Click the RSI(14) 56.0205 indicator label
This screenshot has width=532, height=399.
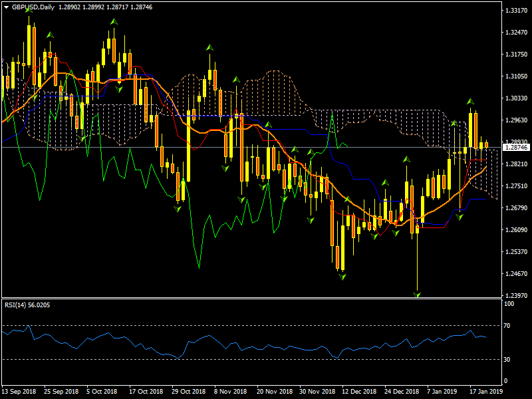27,305
